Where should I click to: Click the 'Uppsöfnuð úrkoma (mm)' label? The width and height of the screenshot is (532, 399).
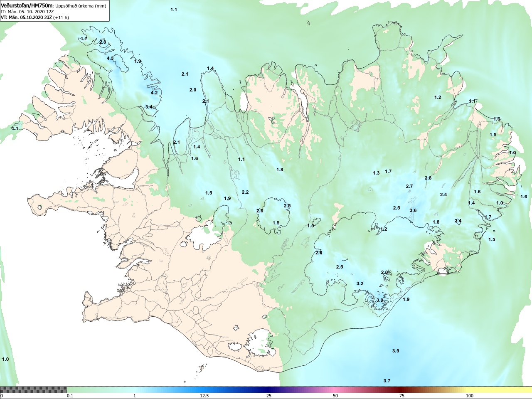[x=81, y=6]
